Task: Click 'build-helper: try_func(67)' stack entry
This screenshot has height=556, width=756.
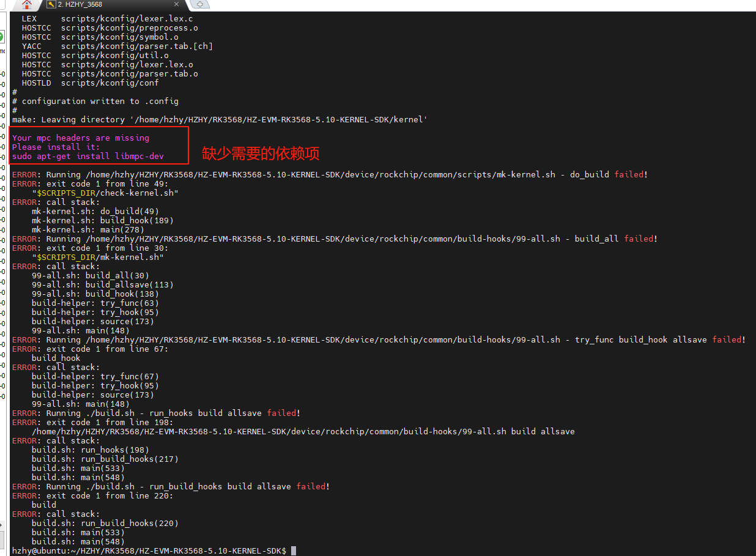Action: [95, 377]
